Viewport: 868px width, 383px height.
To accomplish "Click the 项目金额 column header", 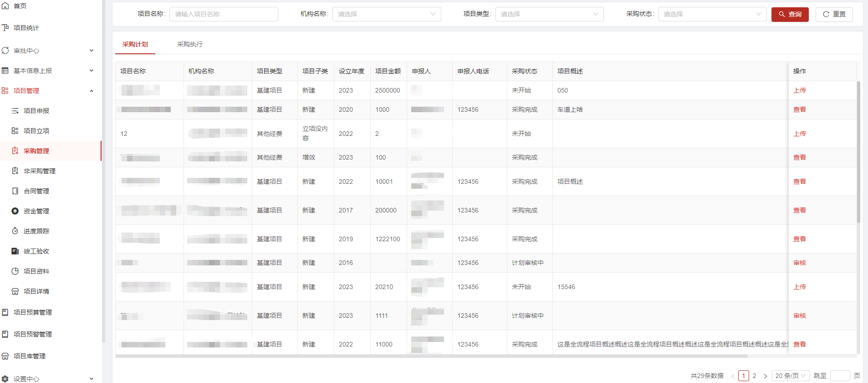I will tap(388, 71).
